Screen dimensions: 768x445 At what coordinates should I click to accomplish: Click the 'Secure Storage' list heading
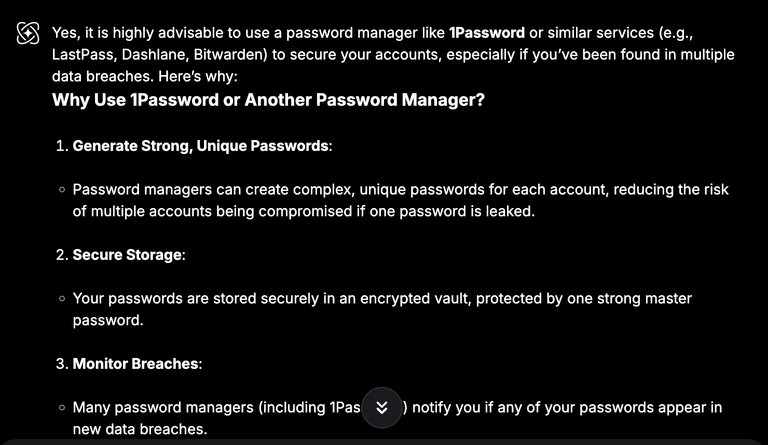click(129, 255)
